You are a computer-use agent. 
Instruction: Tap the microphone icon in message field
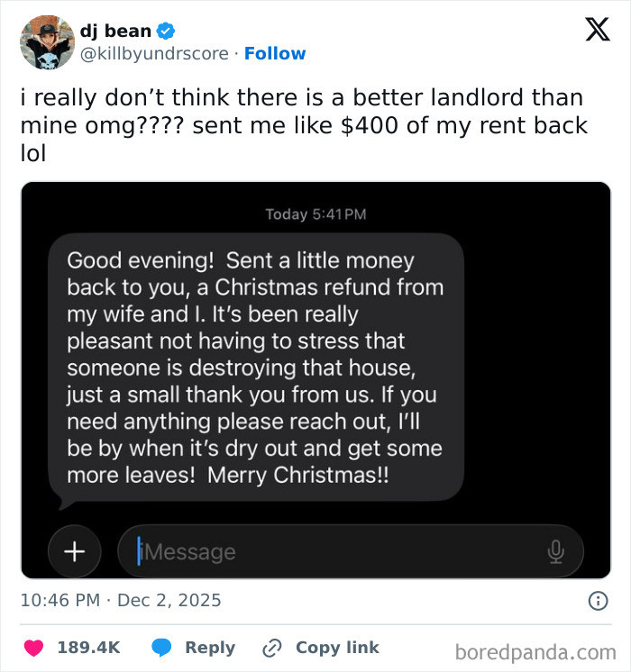(x=555, y=551)
